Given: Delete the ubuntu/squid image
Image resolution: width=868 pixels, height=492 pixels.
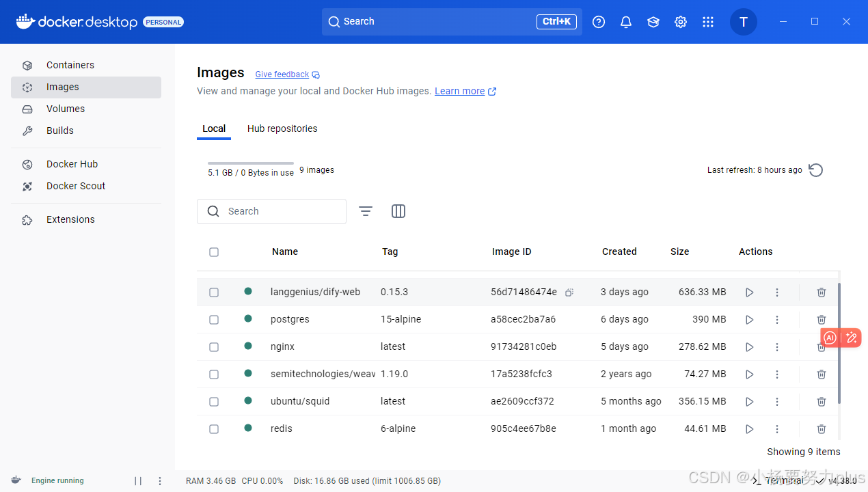Looking at the screenshot, I should [x=822, y=402].
